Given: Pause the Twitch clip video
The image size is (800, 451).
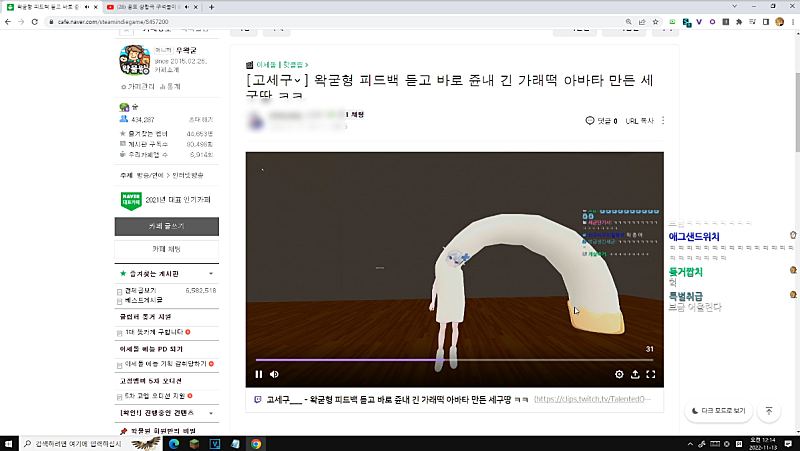Looking at the screenshot, I should (259, 374).
